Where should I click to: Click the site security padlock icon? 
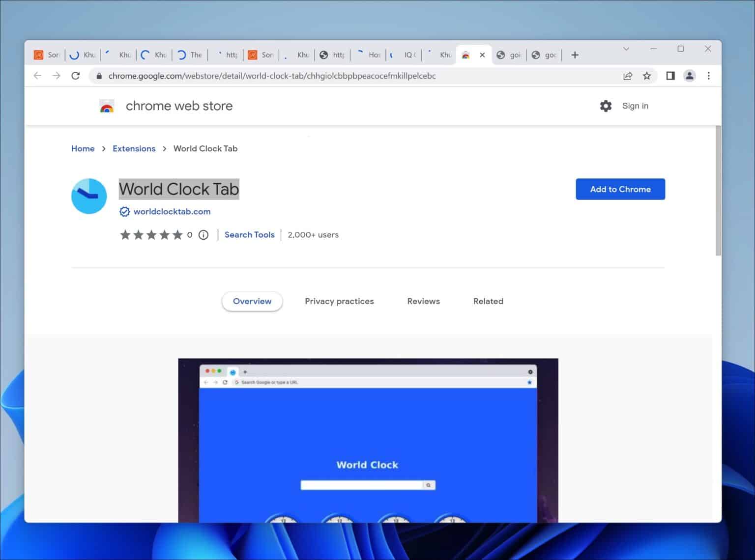(x=98, y=76)
